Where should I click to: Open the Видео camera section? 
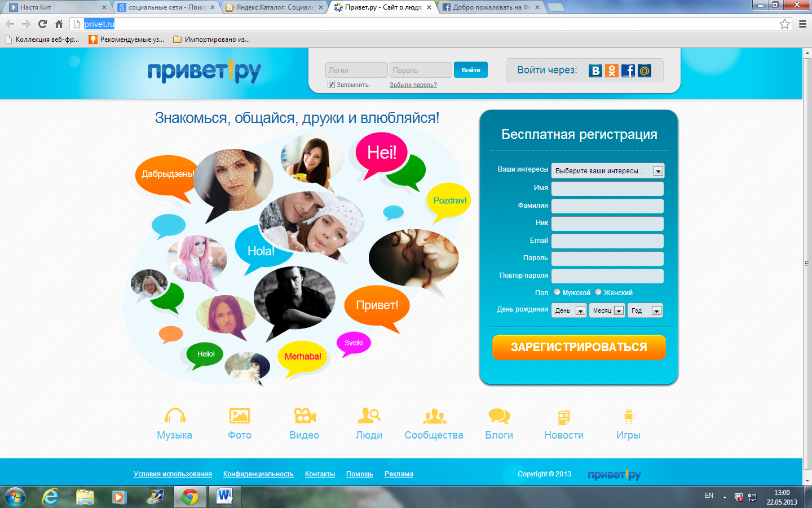304,424
